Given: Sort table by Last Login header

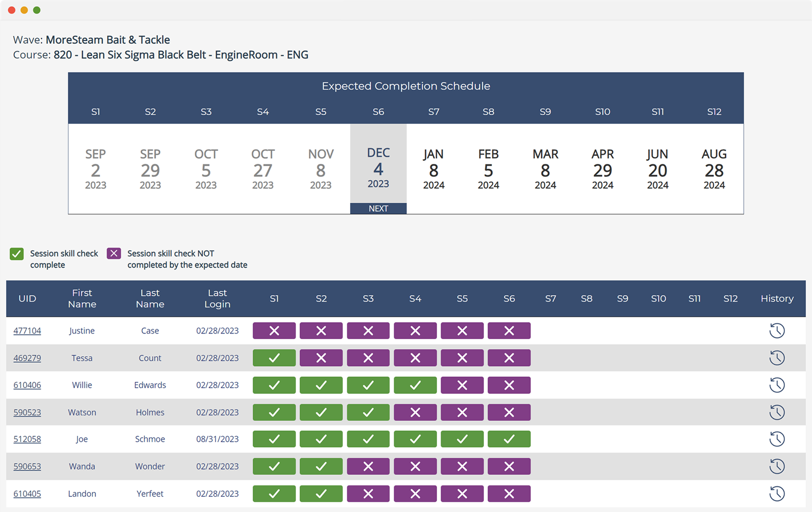Looking at the screenshot, I should click(217, 298).
